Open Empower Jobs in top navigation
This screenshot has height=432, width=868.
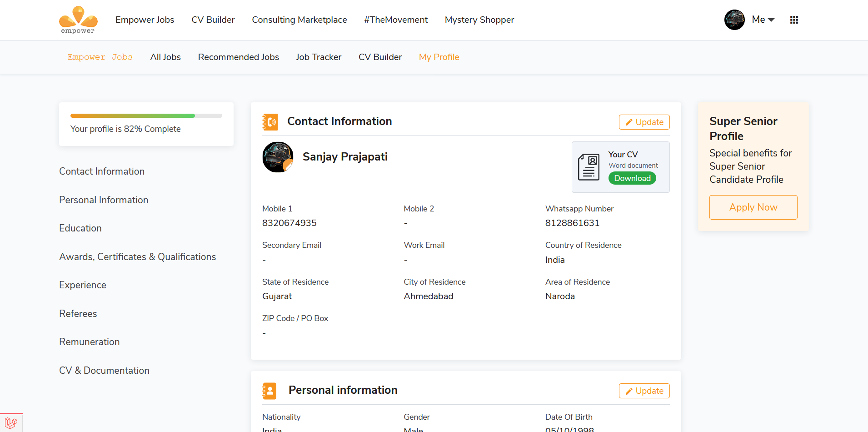point(145,20)
